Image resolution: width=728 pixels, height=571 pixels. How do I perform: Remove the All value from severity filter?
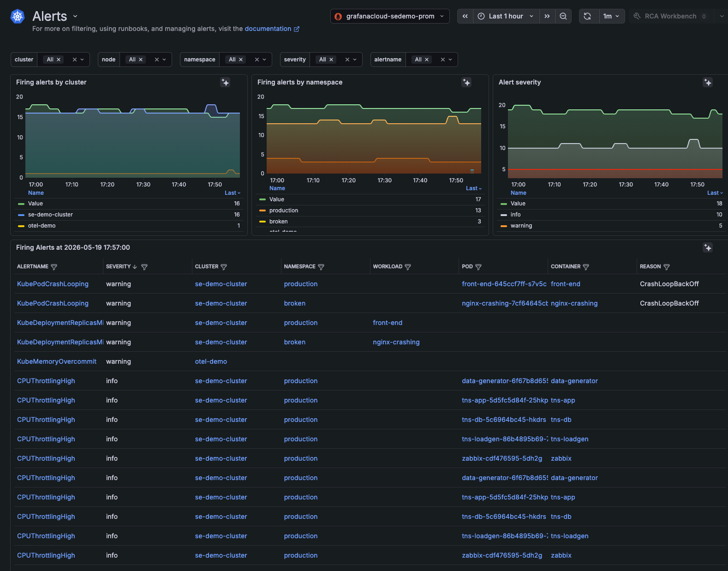[x=331, y=60]
